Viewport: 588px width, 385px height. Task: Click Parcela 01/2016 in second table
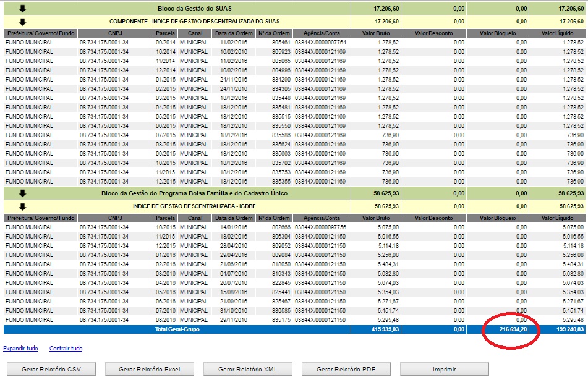165,255
